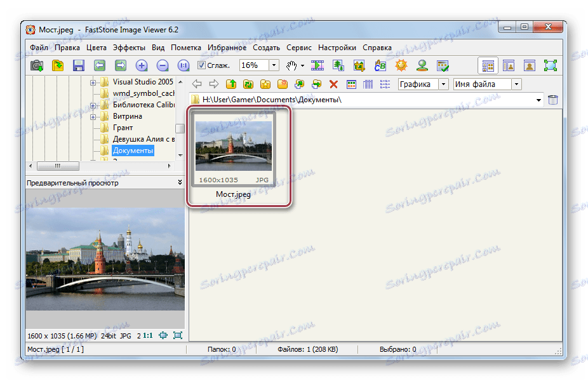Open the Вид menu
Screen dimensions: 588x381
coord(158,48)
